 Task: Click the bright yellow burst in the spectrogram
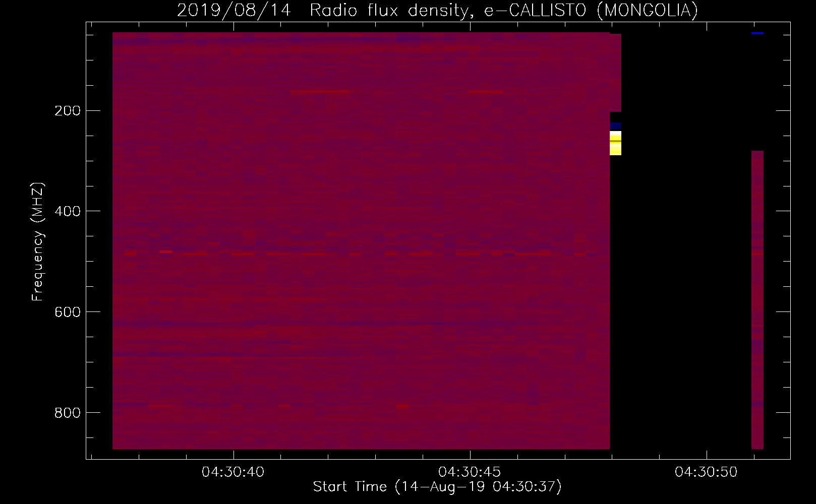615,143
